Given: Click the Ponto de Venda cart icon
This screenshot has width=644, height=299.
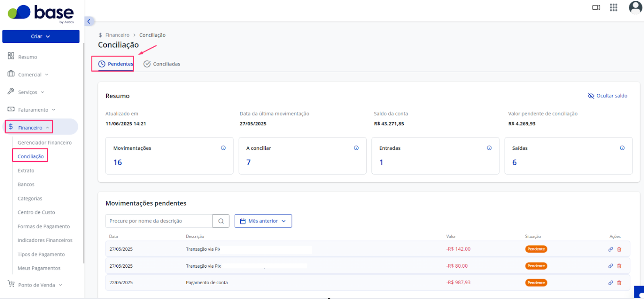Looking at the screenshot, I should point(11,284).
